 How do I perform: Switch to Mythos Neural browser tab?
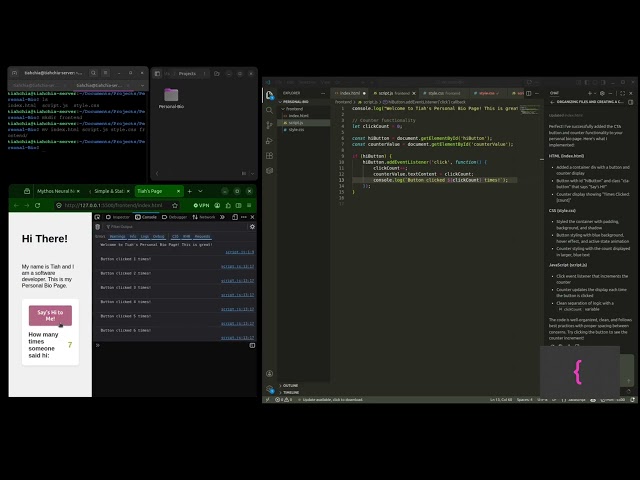[x=56, y=191]
